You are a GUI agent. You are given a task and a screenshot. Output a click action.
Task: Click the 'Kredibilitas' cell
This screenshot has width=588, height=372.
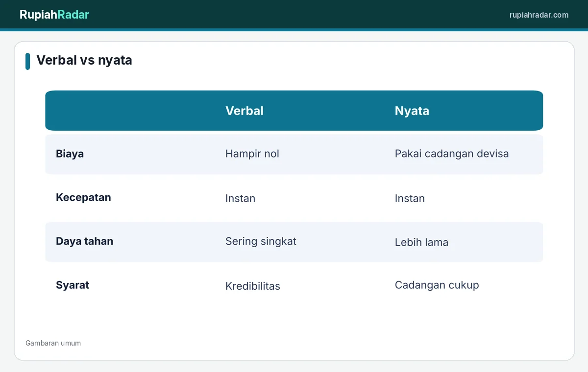coord(253,286)
